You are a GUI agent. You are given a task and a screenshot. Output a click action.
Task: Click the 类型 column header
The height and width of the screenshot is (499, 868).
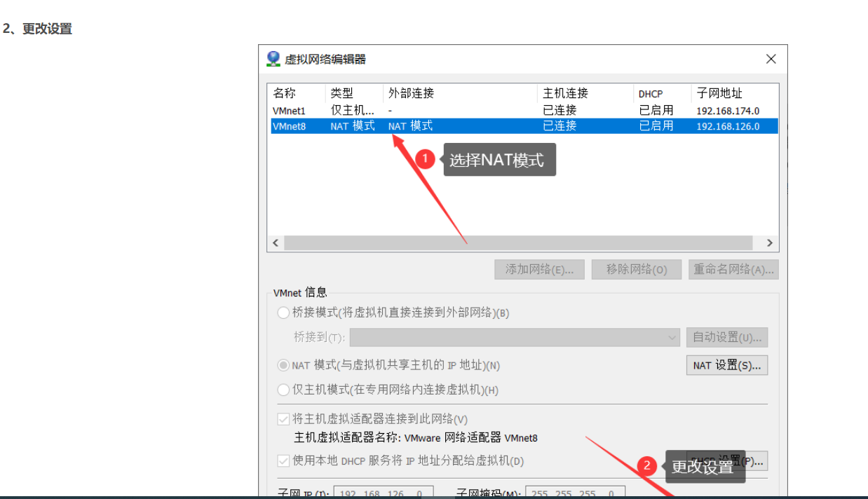(342, 93)
